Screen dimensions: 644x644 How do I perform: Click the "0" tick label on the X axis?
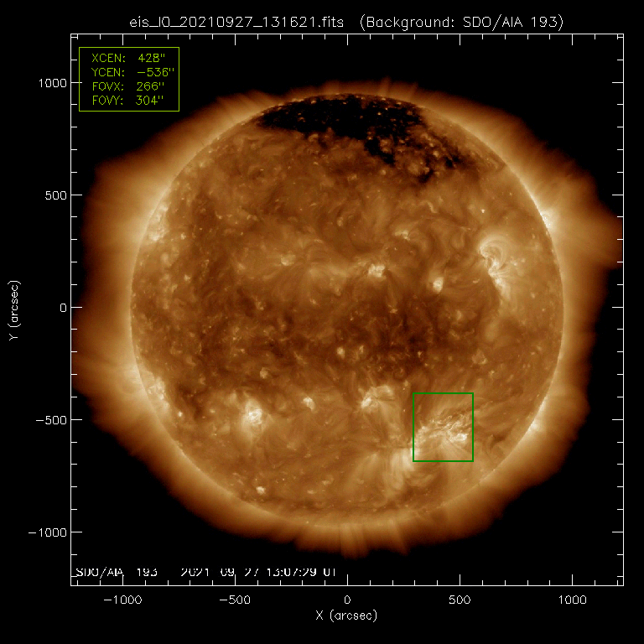click(347, 600)
